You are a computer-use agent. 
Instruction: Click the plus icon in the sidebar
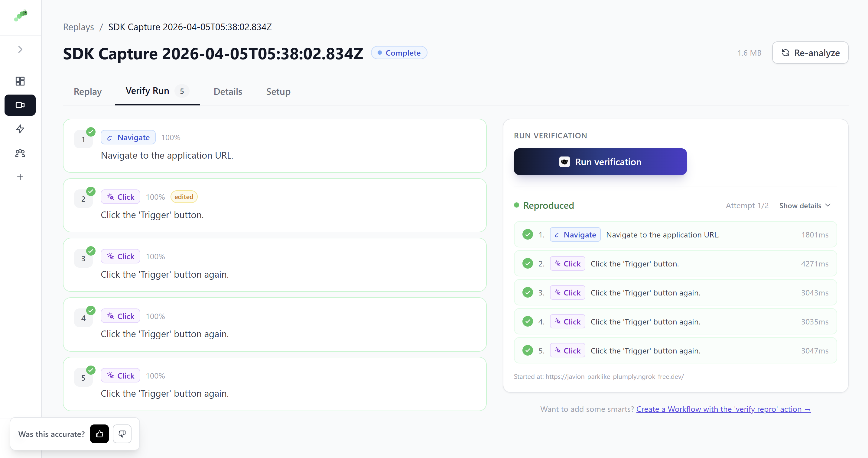[20, 177]
